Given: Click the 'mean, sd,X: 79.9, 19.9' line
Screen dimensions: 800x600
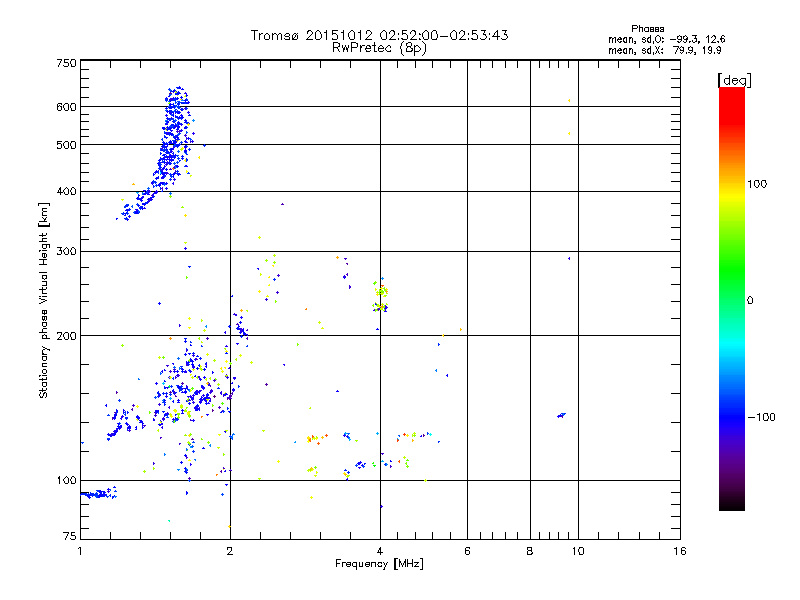Looking at the screenshot, I should click(x=665, y=50).
